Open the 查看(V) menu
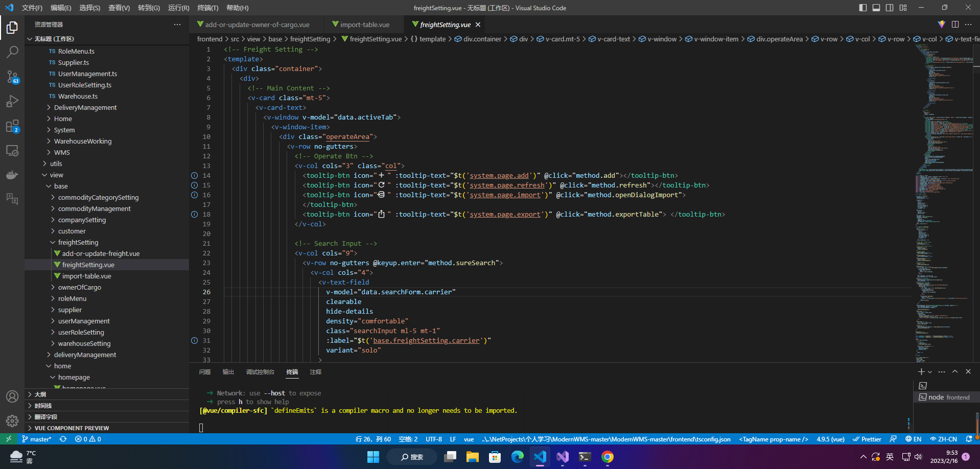Screen dimensions: 980x469 tap(119, 8)
